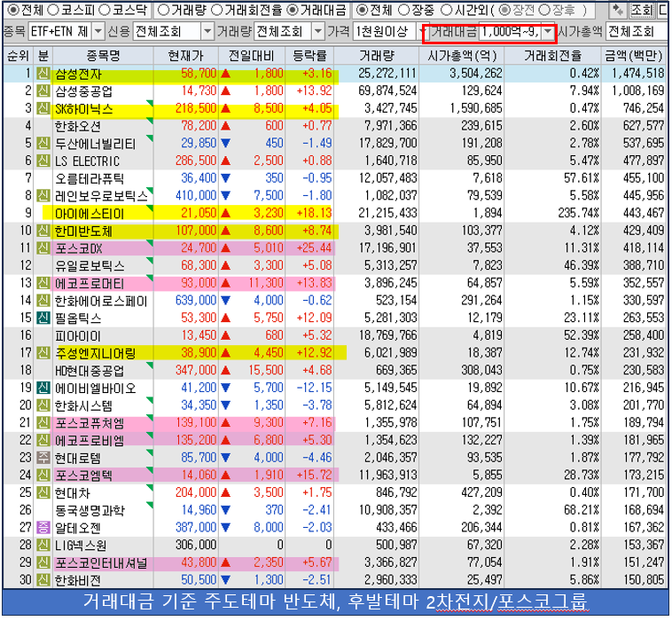Click the purple 증 badge for 알테오젠
672x621 pixels.
pyautogui.click(x=43, y=528)
